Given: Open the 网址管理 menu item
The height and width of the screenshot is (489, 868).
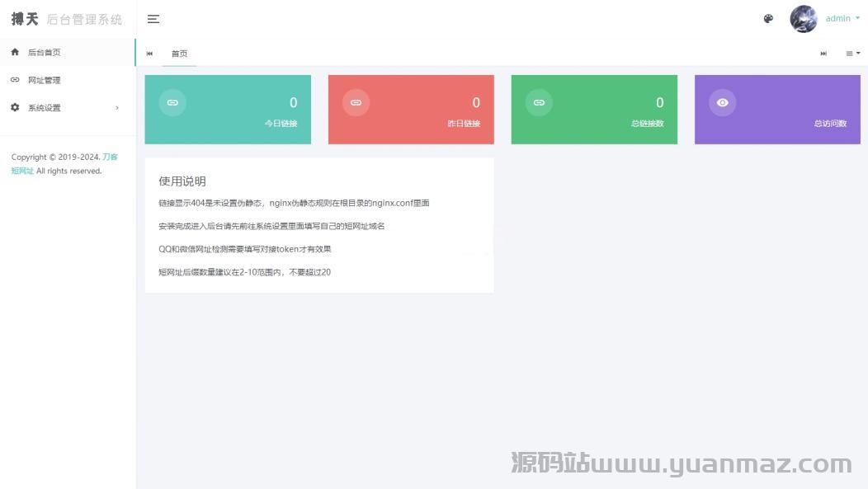Looking at the screenshot, I should click(45, 81).
